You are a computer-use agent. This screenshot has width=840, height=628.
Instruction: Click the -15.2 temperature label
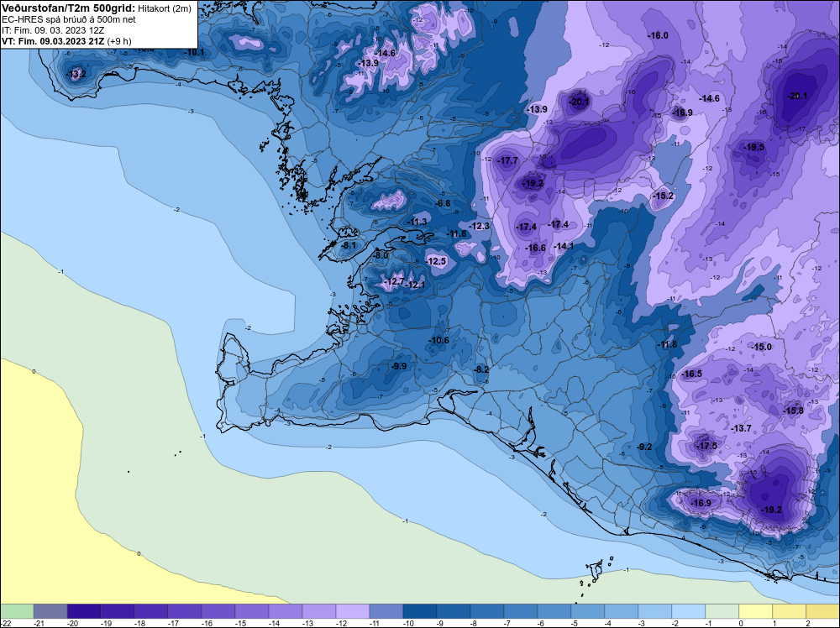point(664,196)
